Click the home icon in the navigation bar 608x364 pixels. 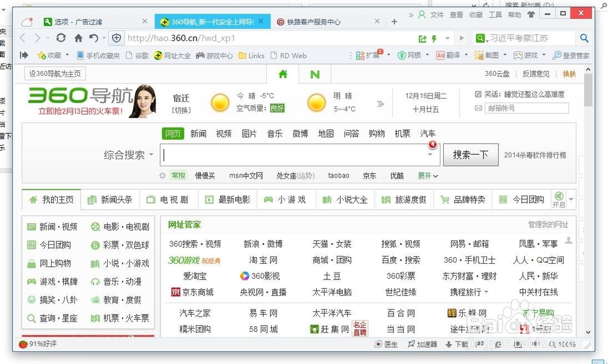[x=78, y=37]
